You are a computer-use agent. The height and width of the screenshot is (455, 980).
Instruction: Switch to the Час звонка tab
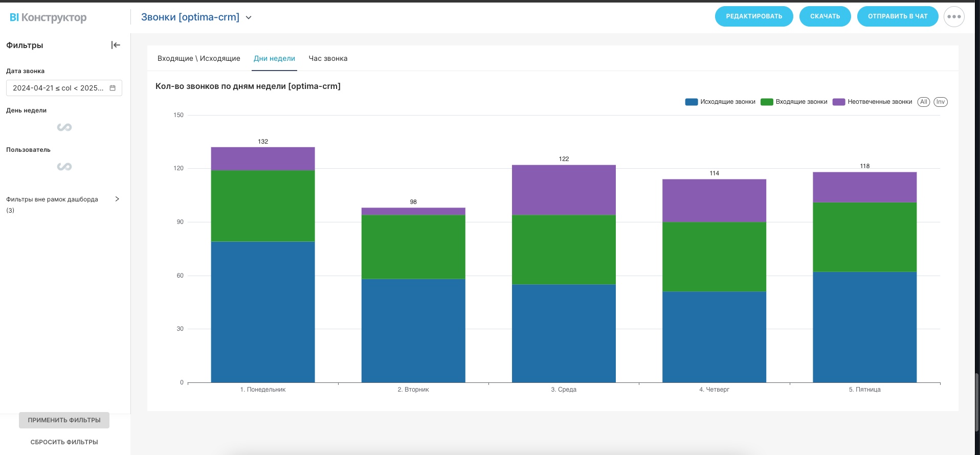(328, 58)
